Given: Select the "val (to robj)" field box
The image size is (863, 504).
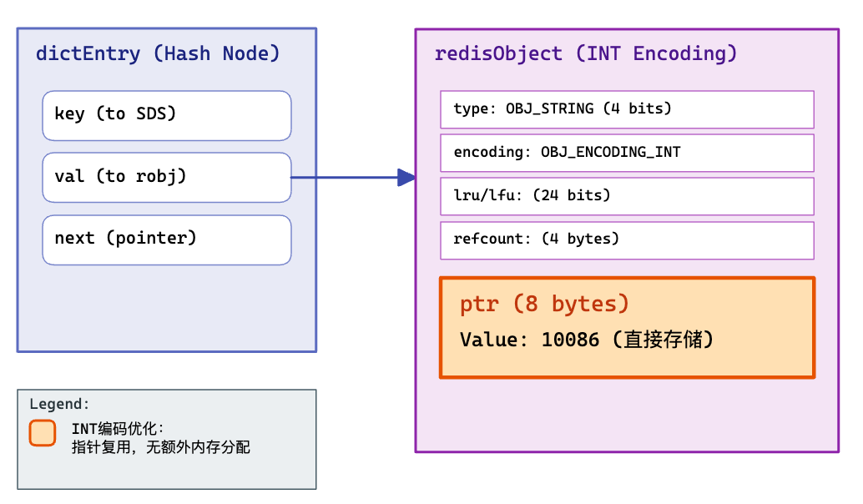Looking at the screenshot, I should pos(167,177).
